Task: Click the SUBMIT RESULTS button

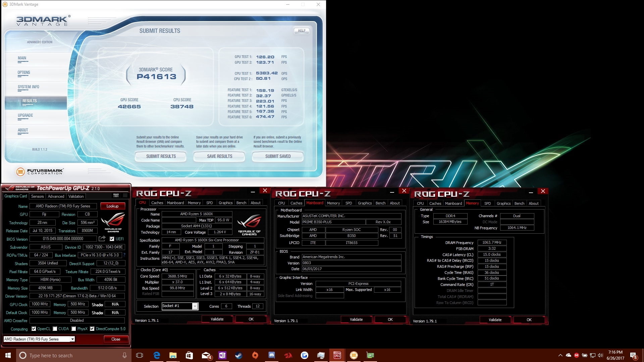Action: (161, 157)
